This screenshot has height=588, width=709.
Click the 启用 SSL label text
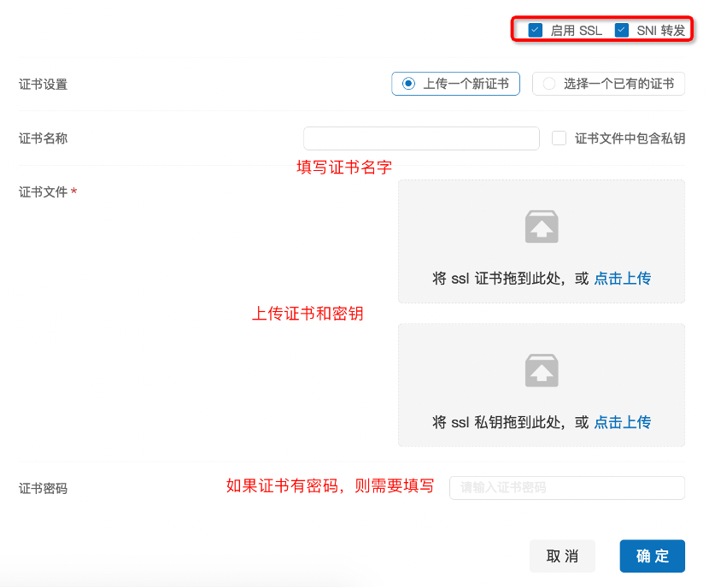point(576,31)
